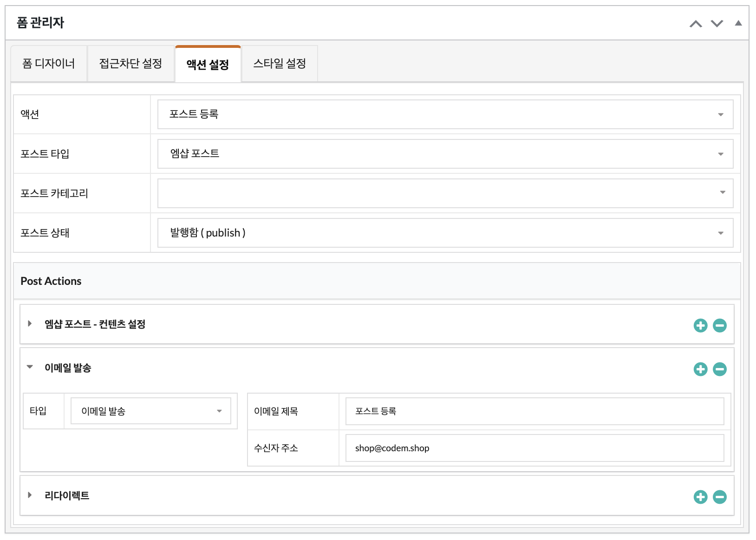Delete the 리다이렉트 action with minus icon
This screenshot has width=756, height=540.
click(x=720, y=497)
